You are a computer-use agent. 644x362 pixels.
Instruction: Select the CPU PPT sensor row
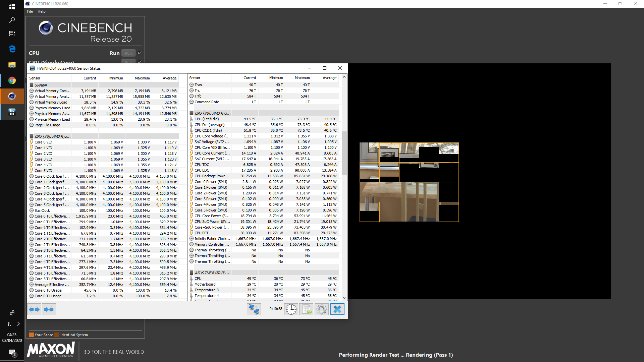pyautogui.click(x=263, y=233)
